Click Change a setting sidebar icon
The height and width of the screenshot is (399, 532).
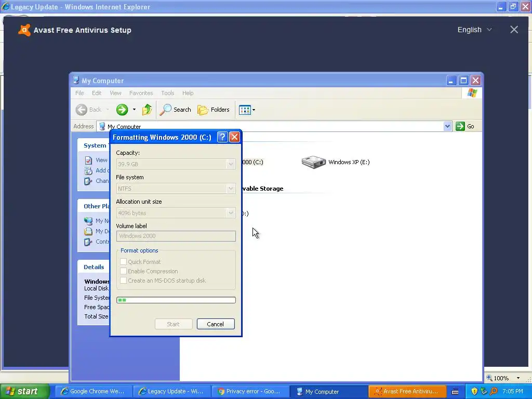pos(88,181)
